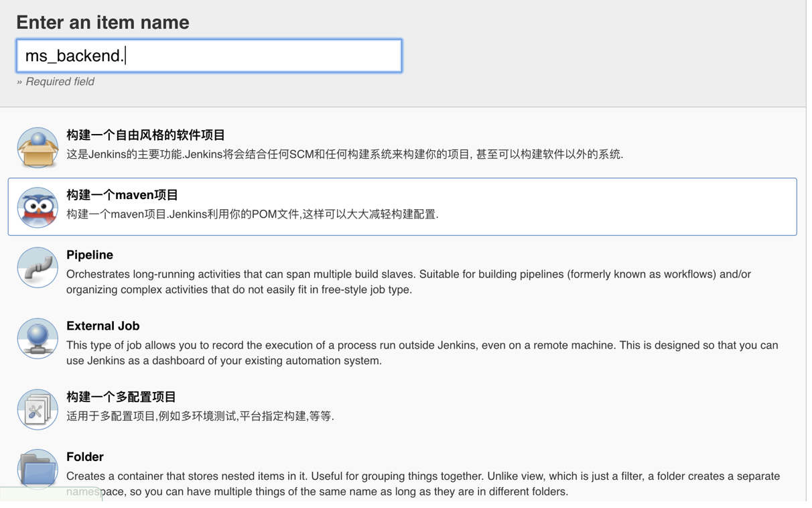
Task: Click the Folder description about nested items
Action: click(x=423, y=484)
